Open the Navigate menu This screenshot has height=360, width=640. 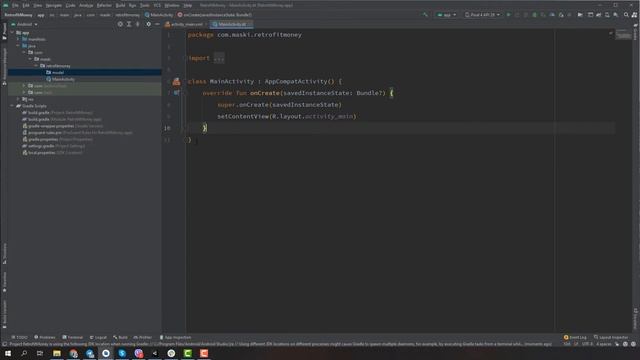53,5
